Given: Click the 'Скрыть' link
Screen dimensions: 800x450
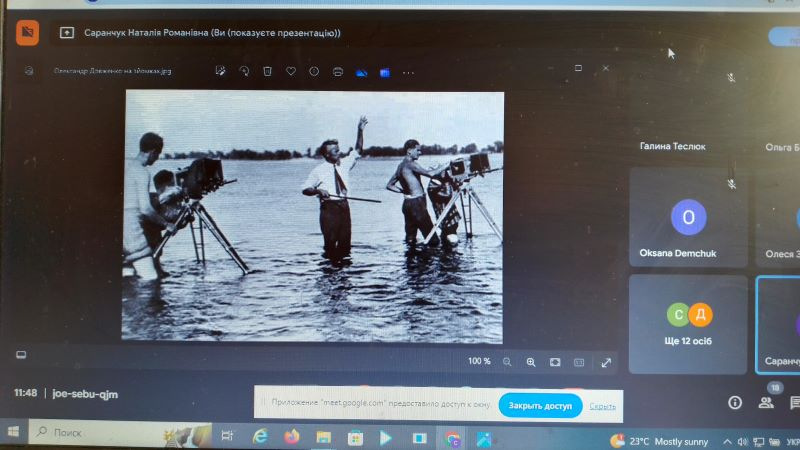Looking at the screenshot, I should click(603, 406).
